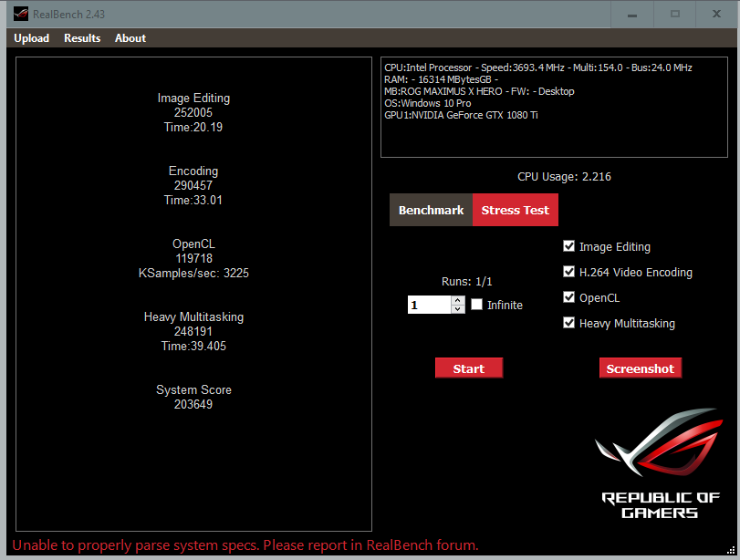Click the RAM 16314 MBytes spec line
The image size is (740, 560).
442,79
